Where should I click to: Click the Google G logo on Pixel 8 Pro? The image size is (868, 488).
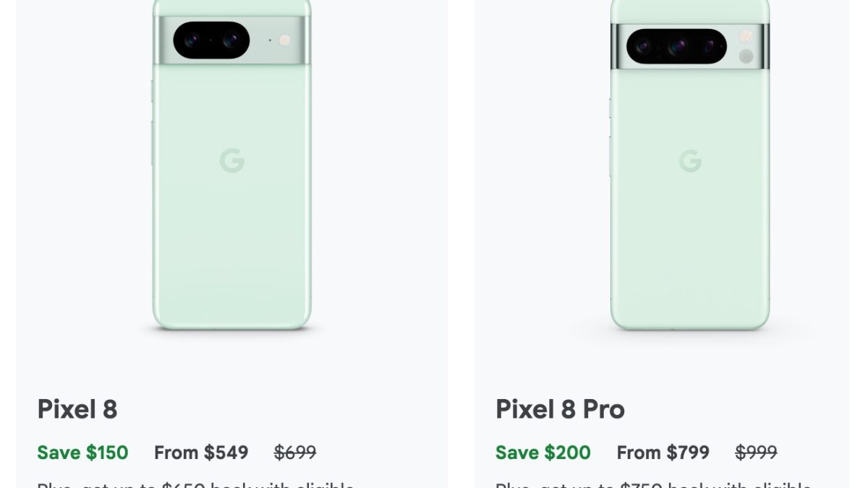click(690, 160)
